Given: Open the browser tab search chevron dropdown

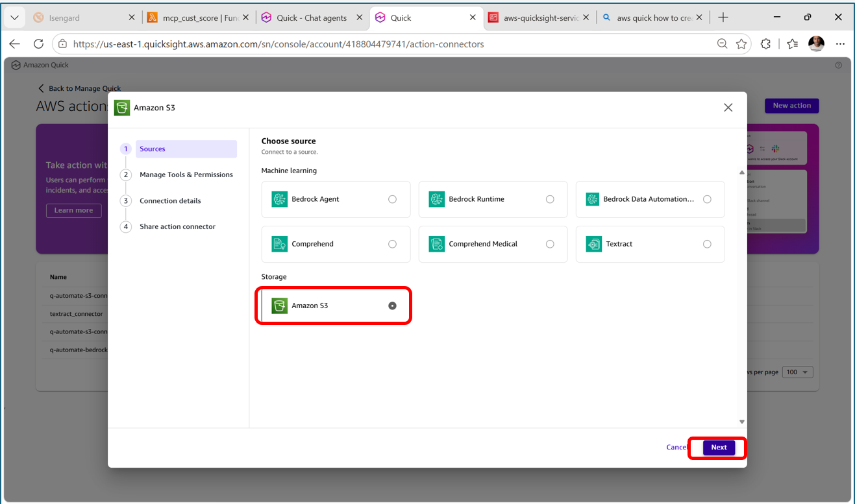Looking at the screenshot, I should pyautogui.click(x=14, y=18).
